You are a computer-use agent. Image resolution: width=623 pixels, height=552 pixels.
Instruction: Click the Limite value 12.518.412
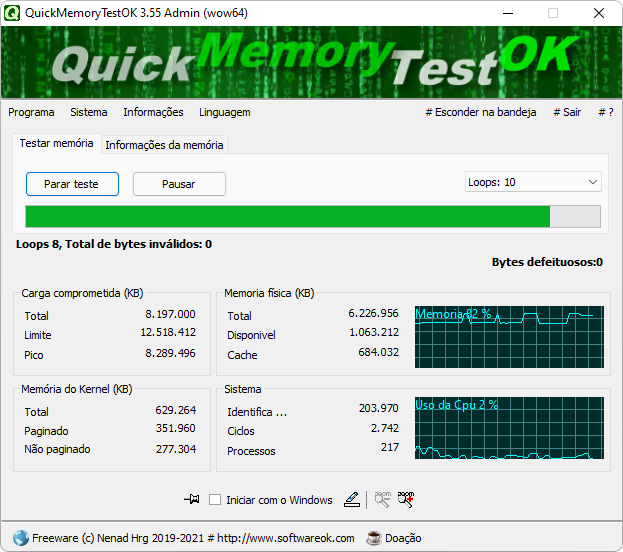tap(168, 332)
